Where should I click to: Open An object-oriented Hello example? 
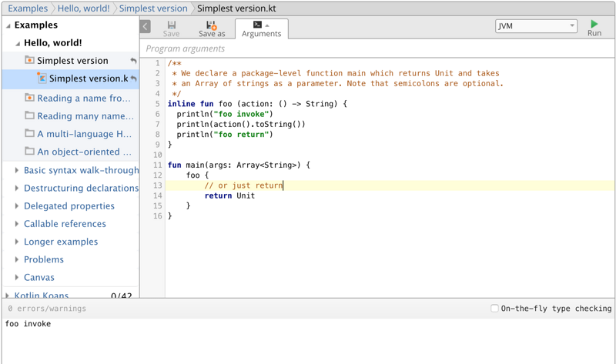[85, 152]
